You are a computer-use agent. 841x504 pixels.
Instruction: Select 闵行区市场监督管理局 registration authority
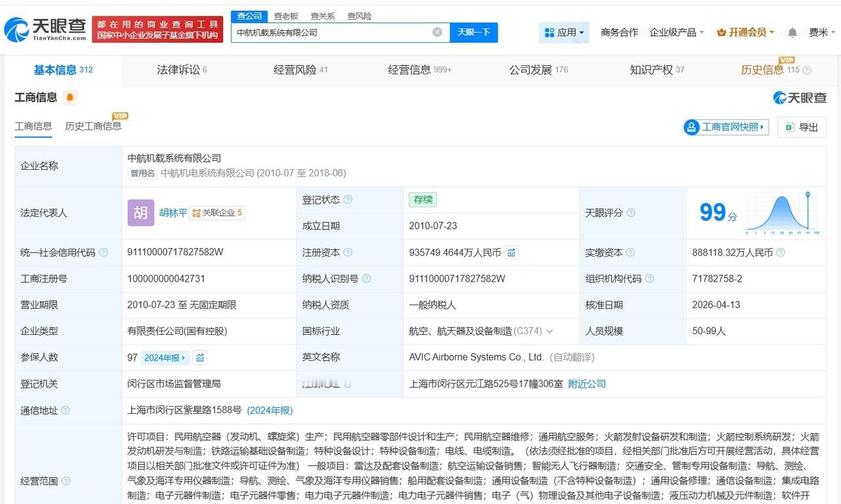point(174,384)
